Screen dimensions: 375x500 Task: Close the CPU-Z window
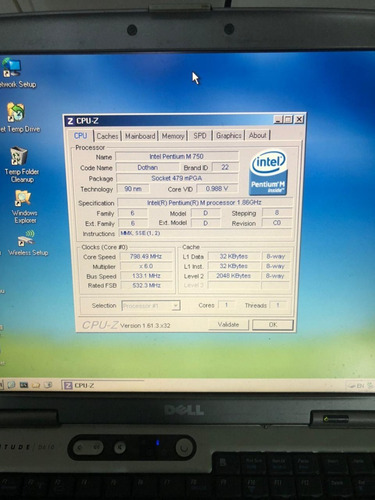[x=299, y=119]
